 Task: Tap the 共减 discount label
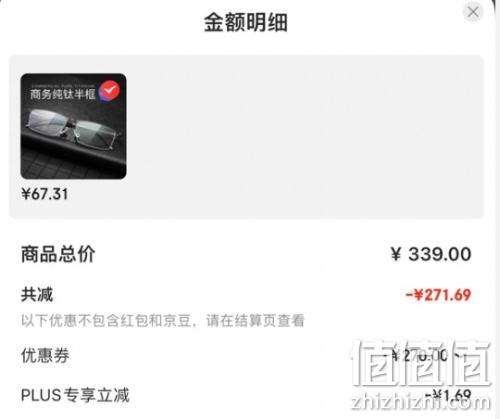point(37,295)
